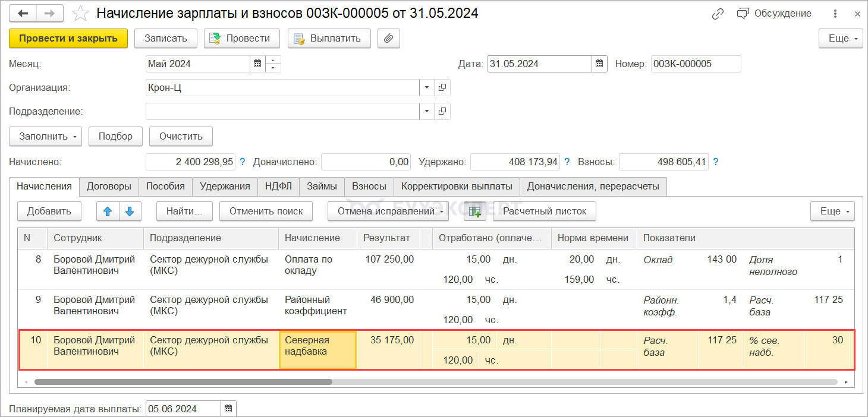Viewport: 868px width, 417px height.
Task: Switch to the НДФЛ tab
Action: coord(278,186)
